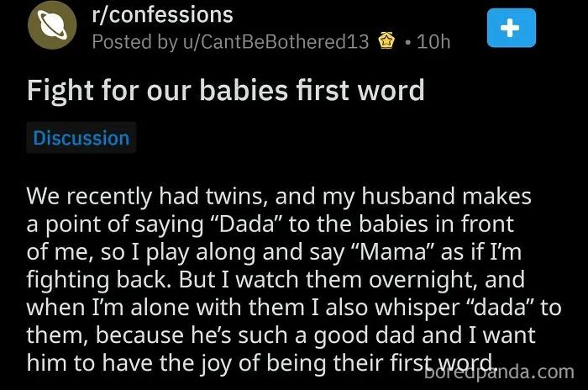Image resolution: width=588 pixels, height=390 pixels.
Task: Select the Discussion flair tag
Action: click(81, 138)
